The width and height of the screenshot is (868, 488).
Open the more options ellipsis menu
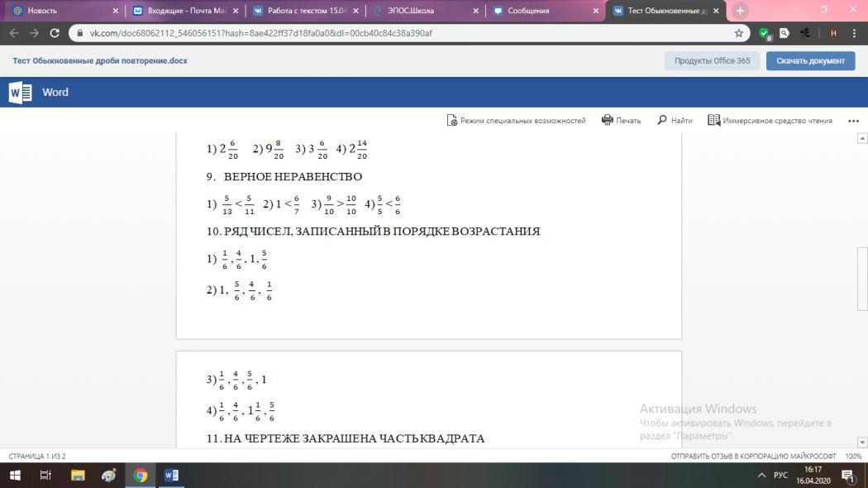(853, 120)
